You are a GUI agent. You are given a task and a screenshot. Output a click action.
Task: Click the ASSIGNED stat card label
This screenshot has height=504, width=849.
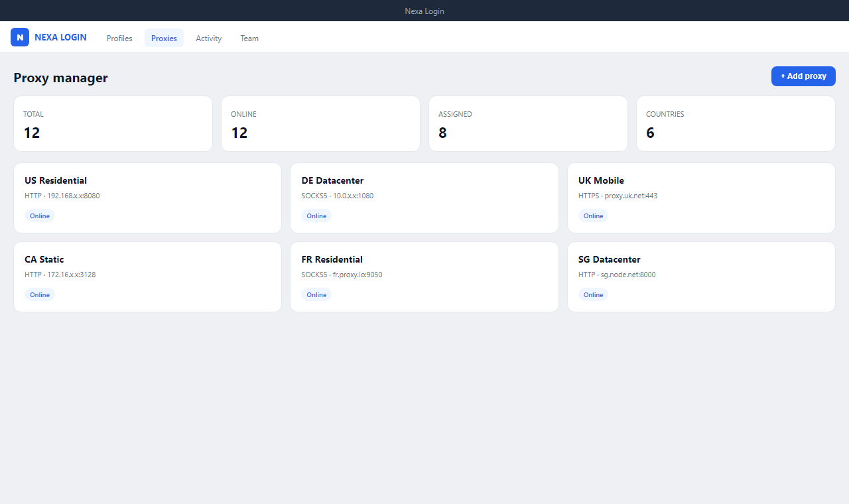coord(455,114)
